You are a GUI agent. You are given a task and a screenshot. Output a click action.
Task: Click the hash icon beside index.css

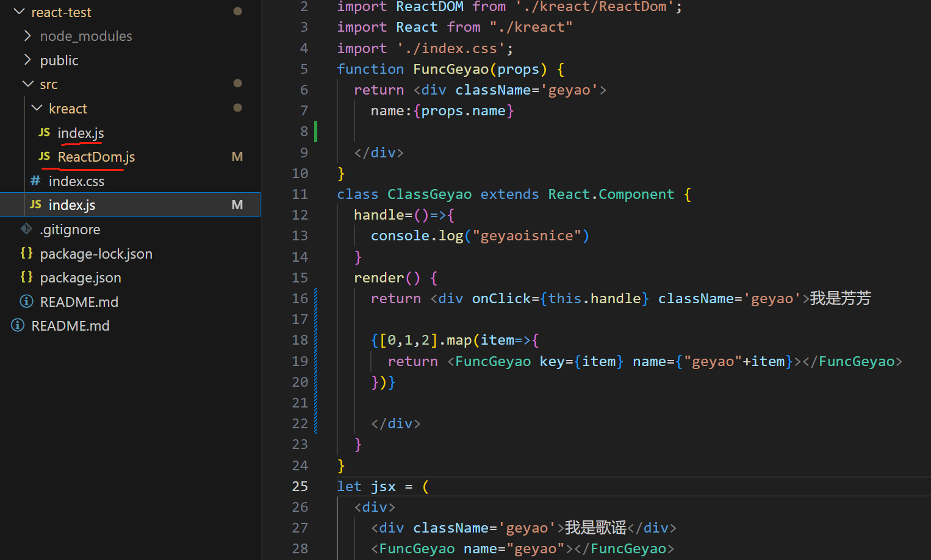click(35, 181)
